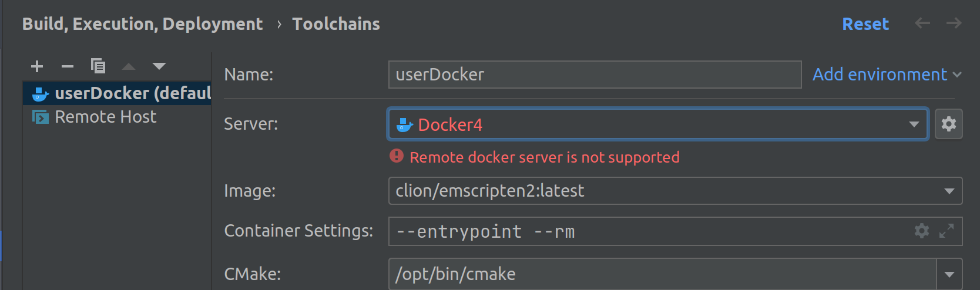Image resolution: width=980 pixels, height=290 pixels.
Task: Move toolchain up in list
Action: tap(129, 66)
